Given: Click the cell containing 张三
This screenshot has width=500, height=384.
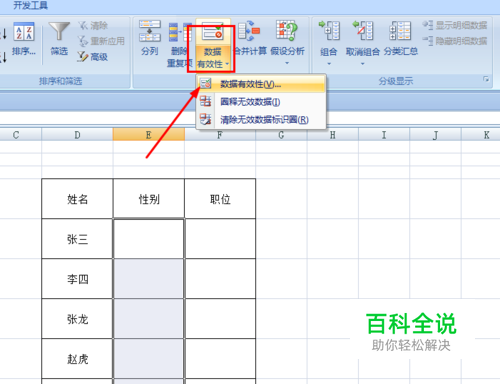Looking at the screenshot, I should [x=77, y=239].
